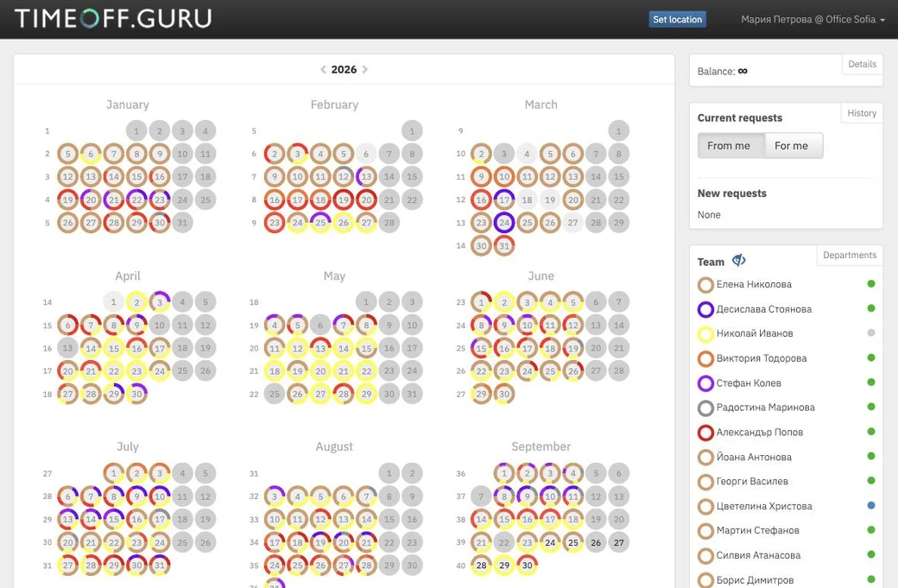Advance to next year with right chevron
Screen dimensions: 898x588
pos(364,69)
